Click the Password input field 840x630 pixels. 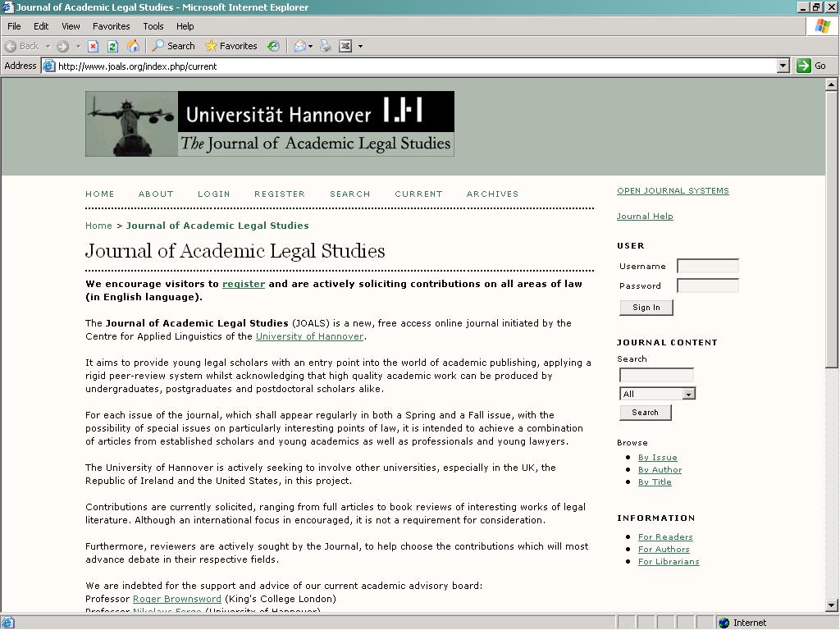tap(708, 285)
